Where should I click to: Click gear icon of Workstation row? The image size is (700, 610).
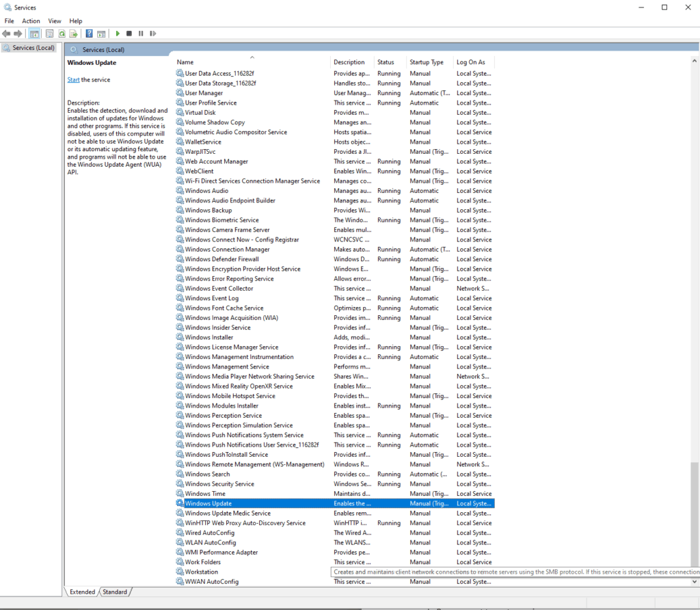tap(180, 572)
